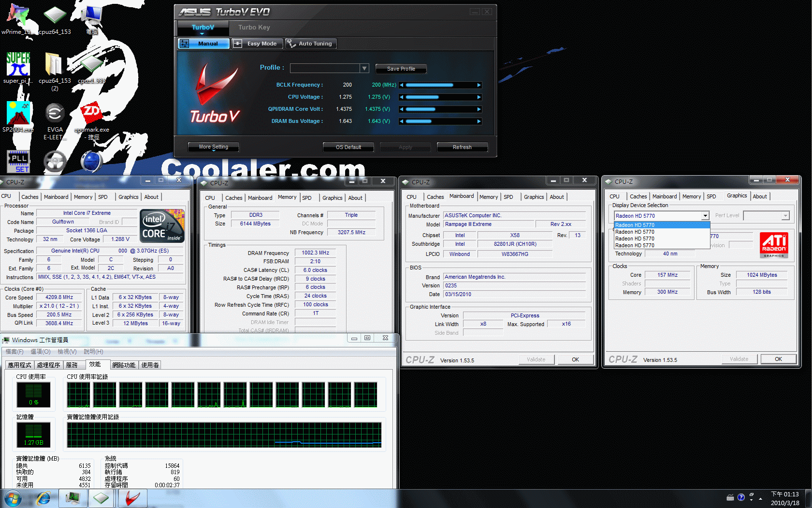Show hidden system tray icons
Viewport: 812px width, 508px height.
(760, 498)
